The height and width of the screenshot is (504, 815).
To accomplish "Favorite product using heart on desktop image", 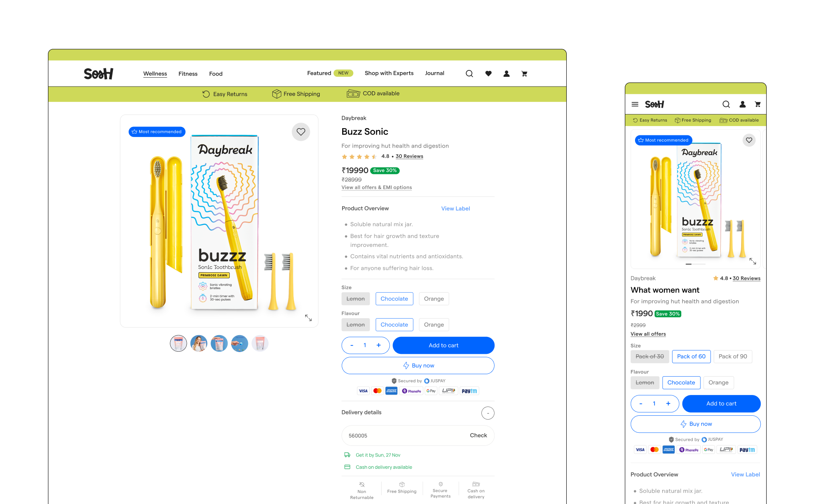I will click(301, 132).
